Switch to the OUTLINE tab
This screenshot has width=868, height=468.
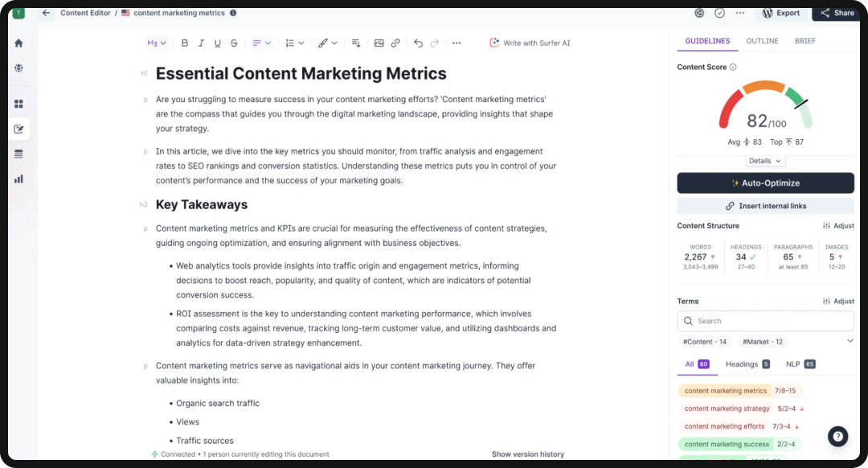(x=762, y=40)
